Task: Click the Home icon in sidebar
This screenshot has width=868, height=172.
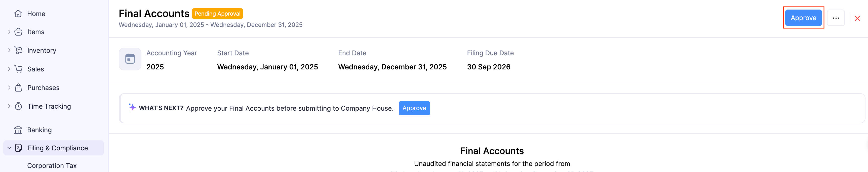Action: click(18, 14)
